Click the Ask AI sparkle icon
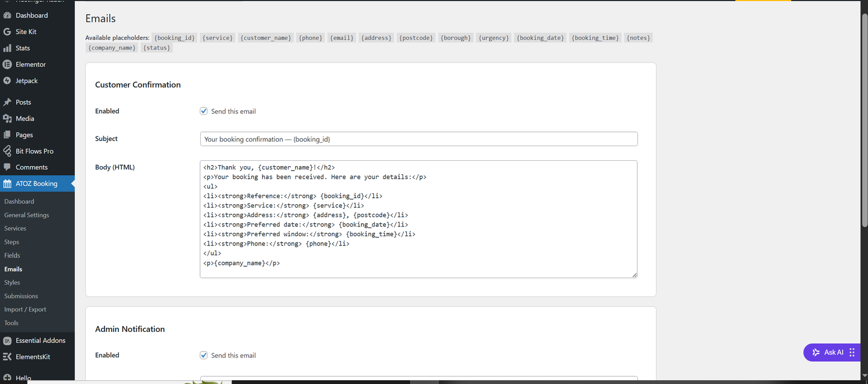Screen dimensions: 868x384 coord(816,352)
